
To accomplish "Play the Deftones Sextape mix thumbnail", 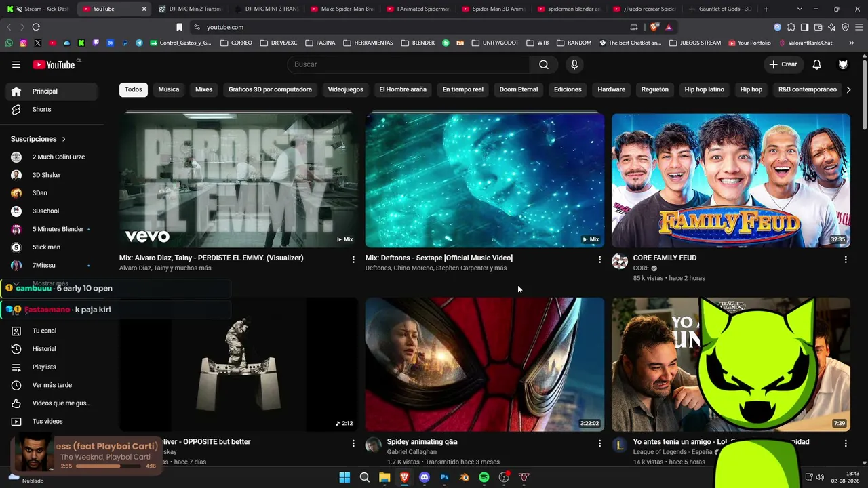I will (485, 180).
